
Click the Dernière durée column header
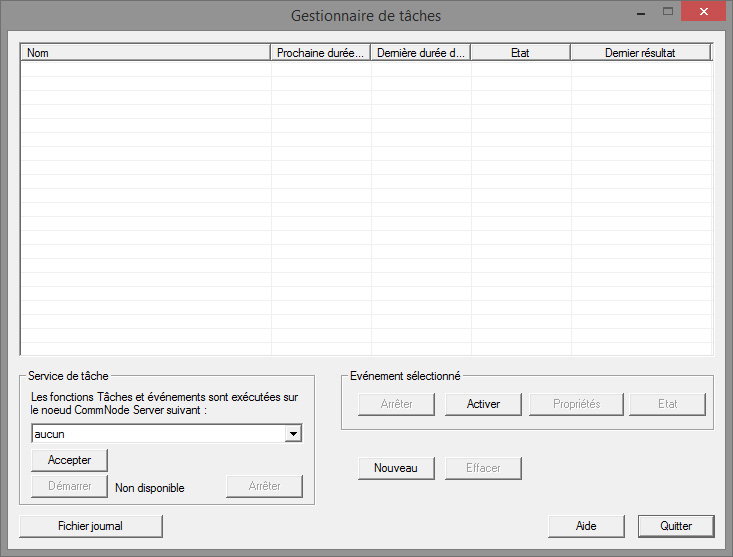click(421, 52)
